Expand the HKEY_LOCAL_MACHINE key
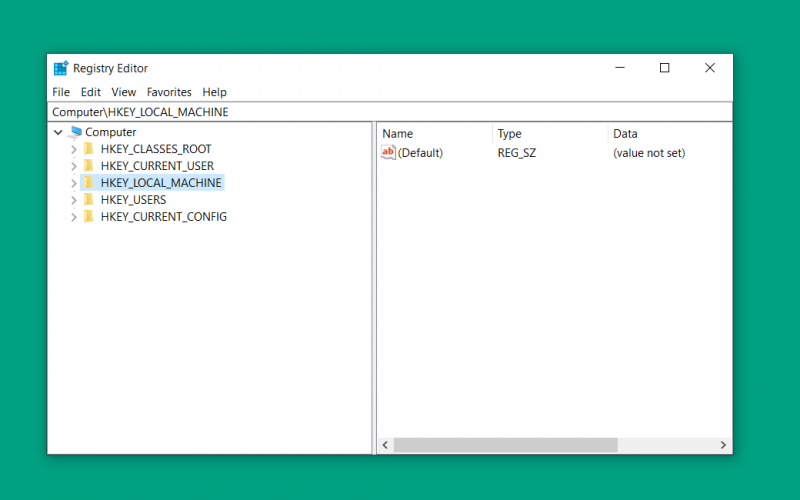The image size is (800, 500). [x=73, y=183]
